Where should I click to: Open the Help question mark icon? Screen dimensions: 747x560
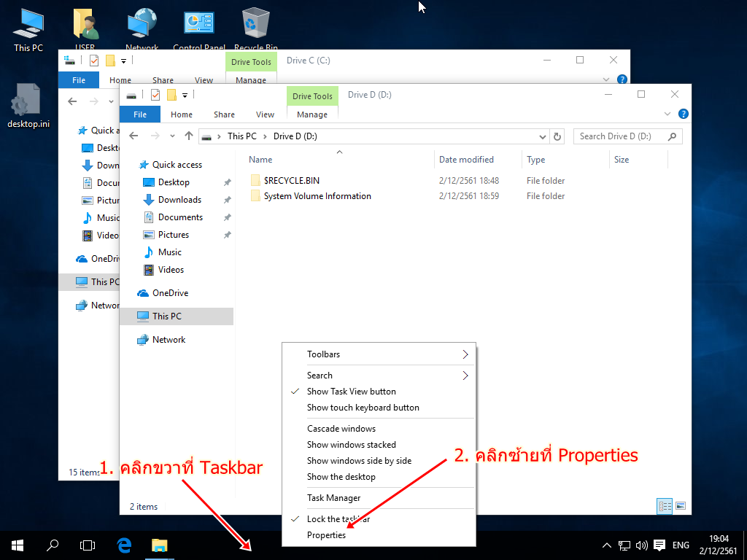click(683, 114)
